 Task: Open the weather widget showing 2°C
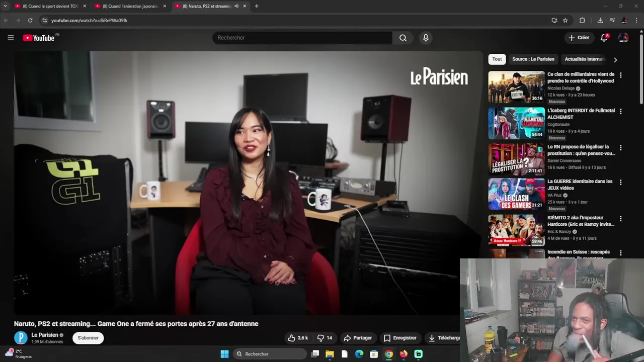point(19,354)
